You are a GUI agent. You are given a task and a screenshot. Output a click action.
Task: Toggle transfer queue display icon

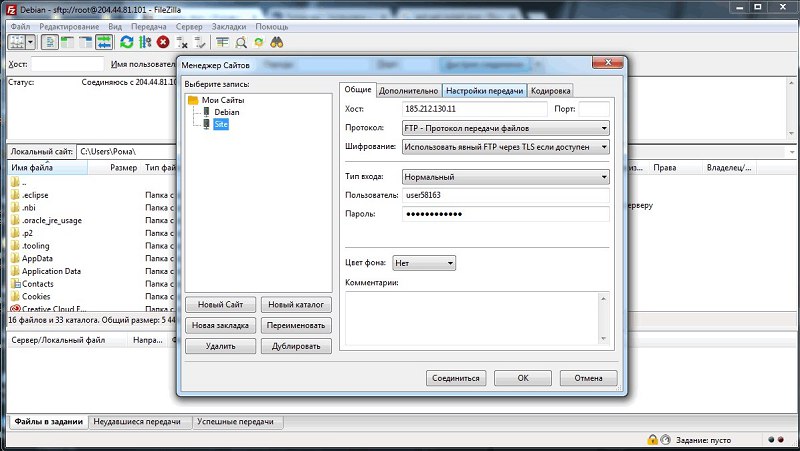(x=104, y=42)
